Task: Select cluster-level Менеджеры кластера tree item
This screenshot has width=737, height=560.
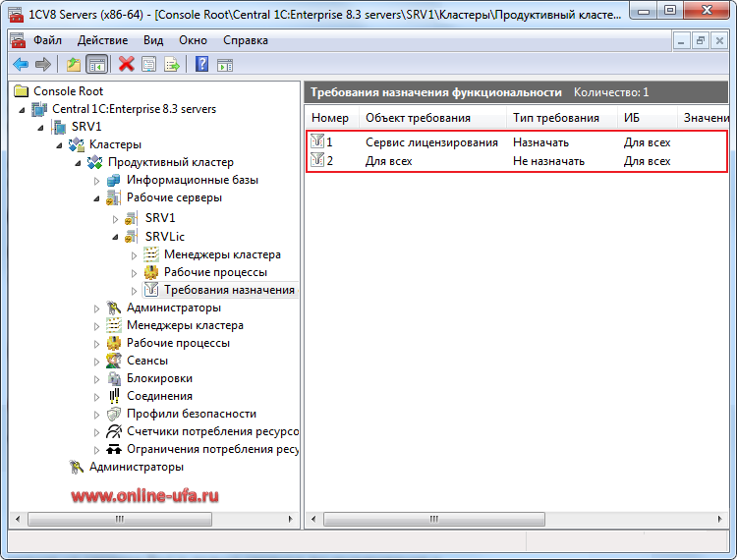Action: 185,325
